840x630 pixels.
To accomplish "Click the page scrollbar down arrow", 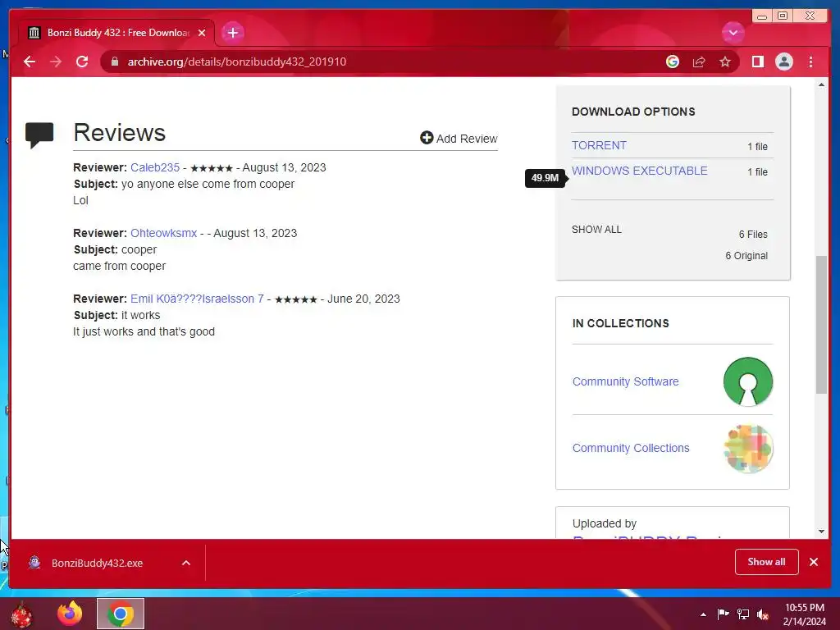I will [822, 532].
